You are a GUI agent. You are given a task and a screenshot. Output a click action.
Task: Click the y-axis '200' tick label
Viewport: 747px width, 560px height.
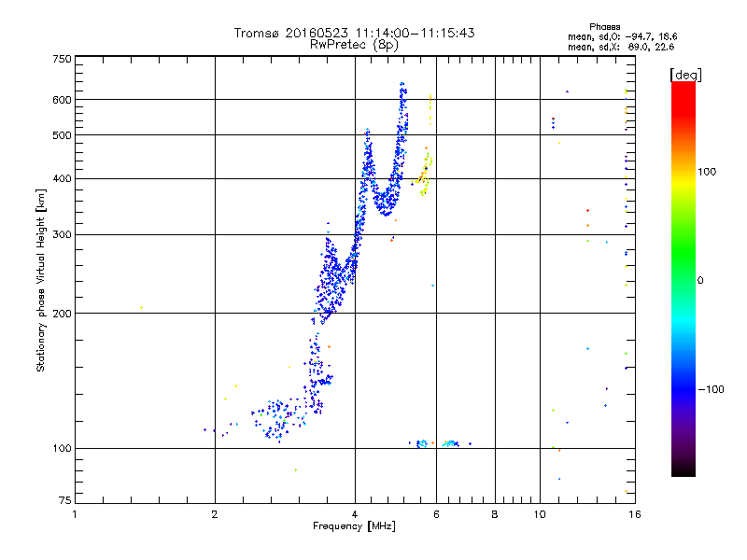coord(62,314)
